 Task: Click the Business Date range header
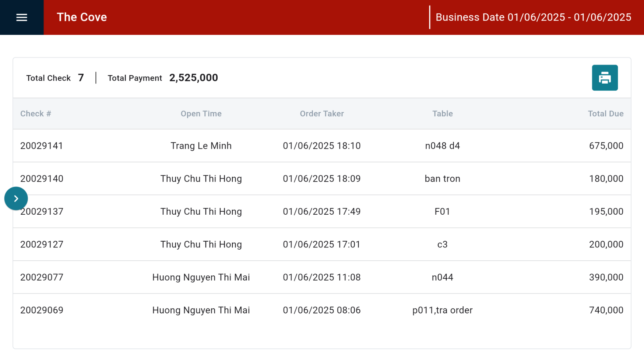pyautogui.click(x=533, y=17)
